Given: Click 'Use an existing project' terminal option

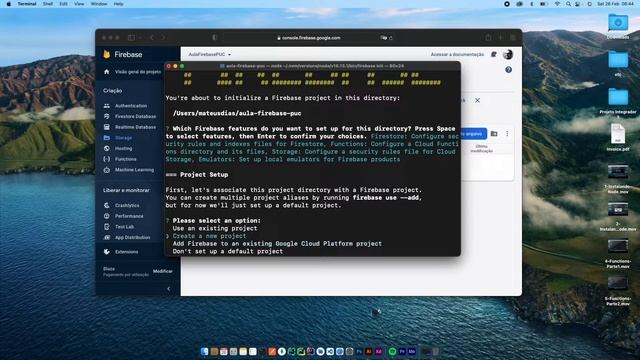Looking at the screenshot, I should 215,228.
